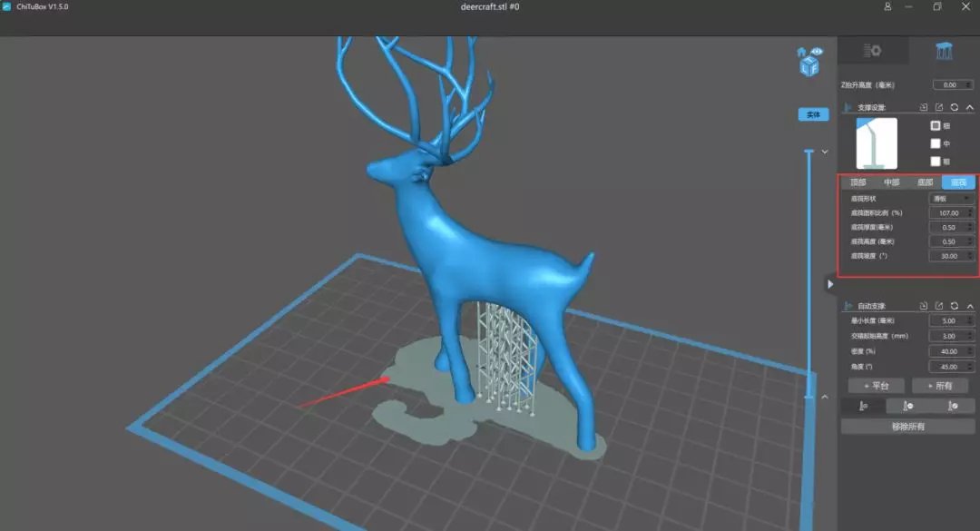Screen dimensions: 980x531
Task: Select the edit support tool icon
Action: [953, 406]
